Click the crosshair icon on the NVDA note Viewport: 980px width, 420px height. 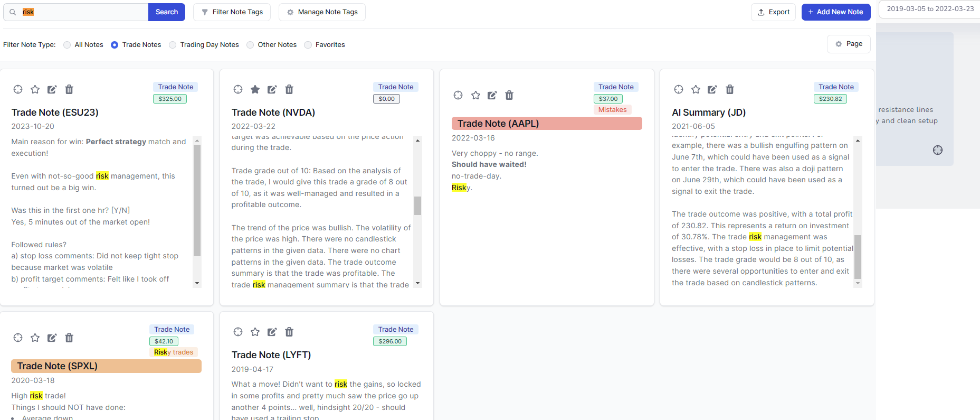point(238,89)
